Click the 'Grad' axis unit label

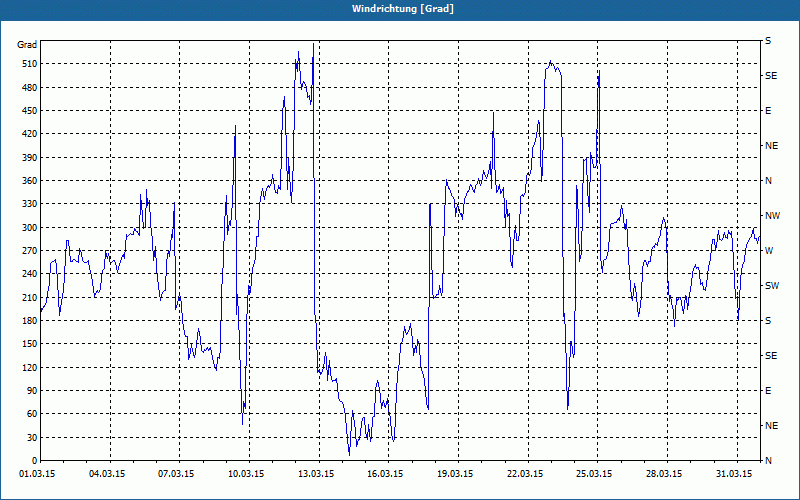tap(27, 45)
